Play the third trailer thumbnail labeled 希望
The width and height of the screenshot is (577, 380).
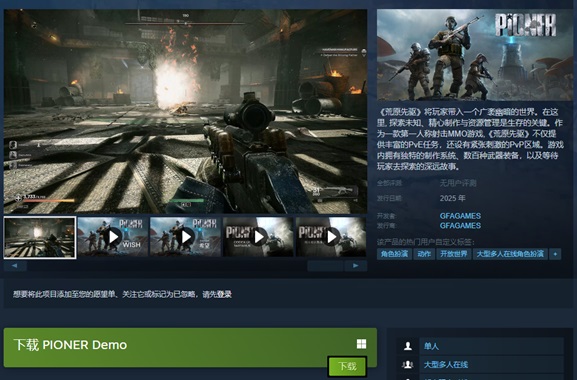point(185,237)
